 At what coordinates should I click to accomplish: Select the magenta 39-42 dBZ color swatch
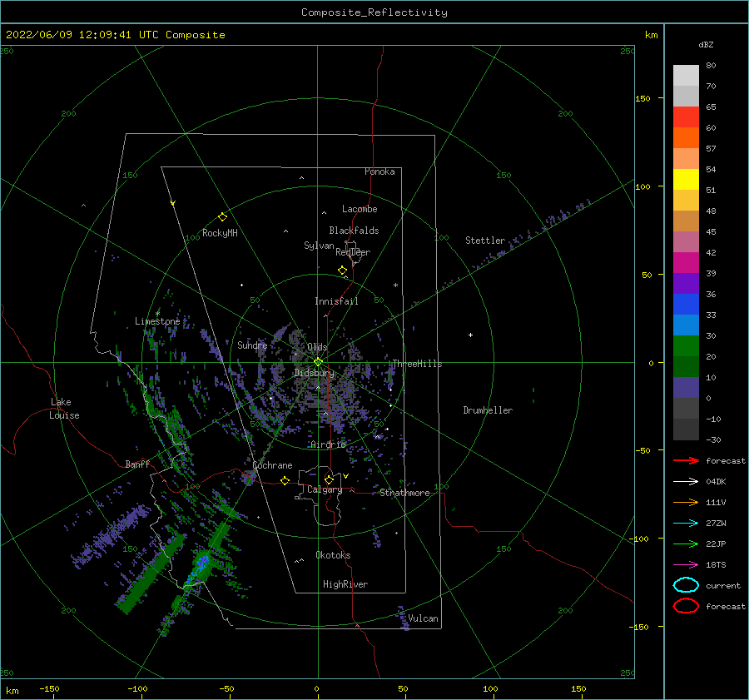686,263
